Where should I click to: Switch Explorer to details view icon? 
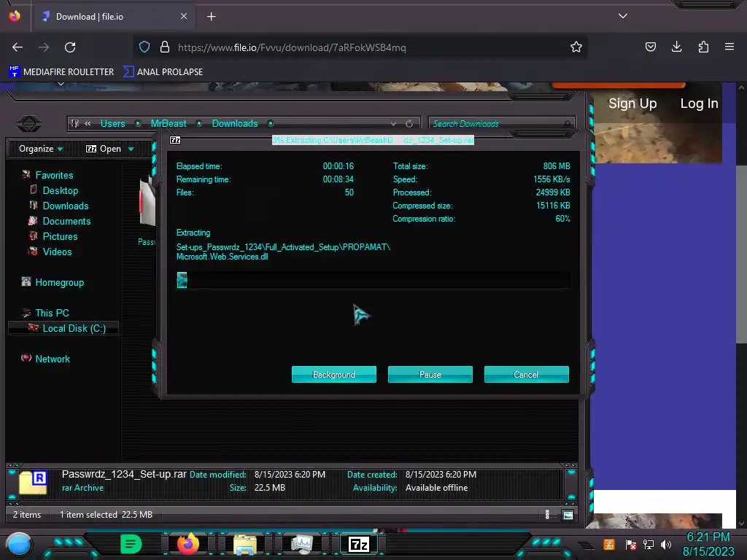(x=547, y=514)
